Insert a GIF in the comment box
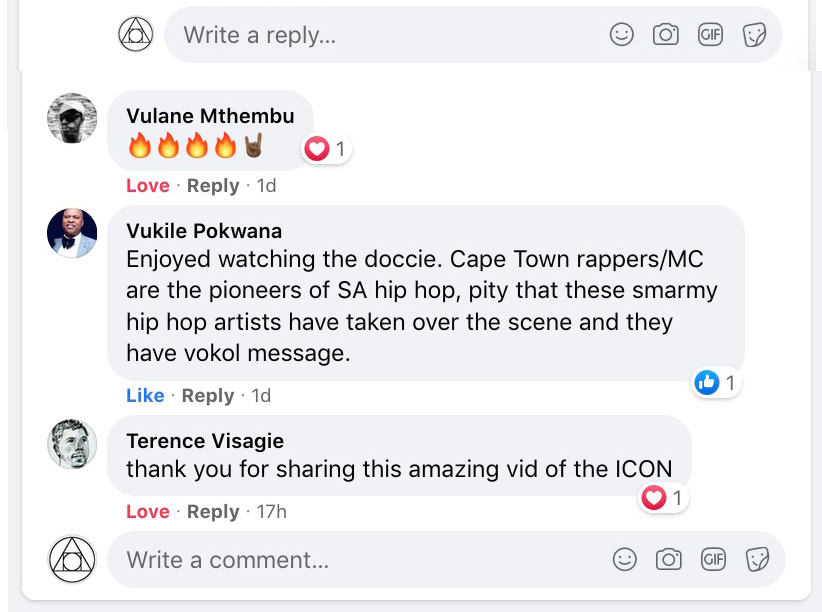The image size is (822, 612). tap(713, 559)
